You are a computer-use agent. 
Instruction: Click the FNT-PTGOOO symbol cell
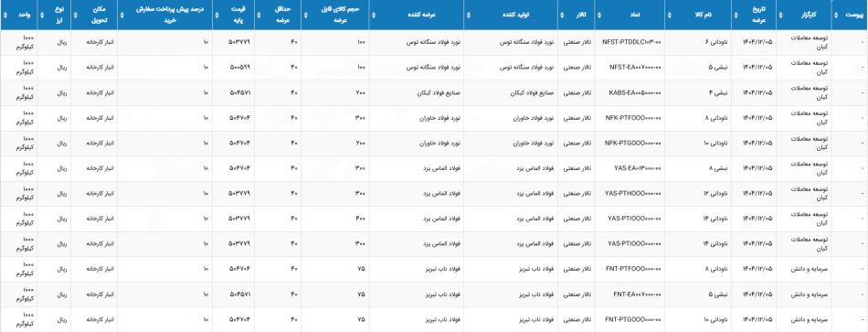633,320
